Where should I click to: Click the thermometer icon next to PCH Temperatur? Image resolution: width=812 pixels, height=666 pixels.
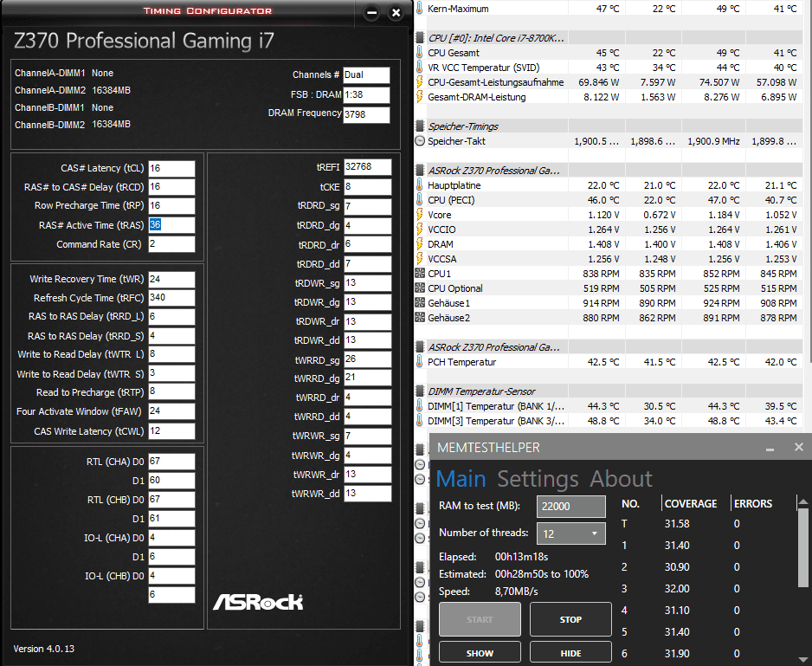pos(420,362)
